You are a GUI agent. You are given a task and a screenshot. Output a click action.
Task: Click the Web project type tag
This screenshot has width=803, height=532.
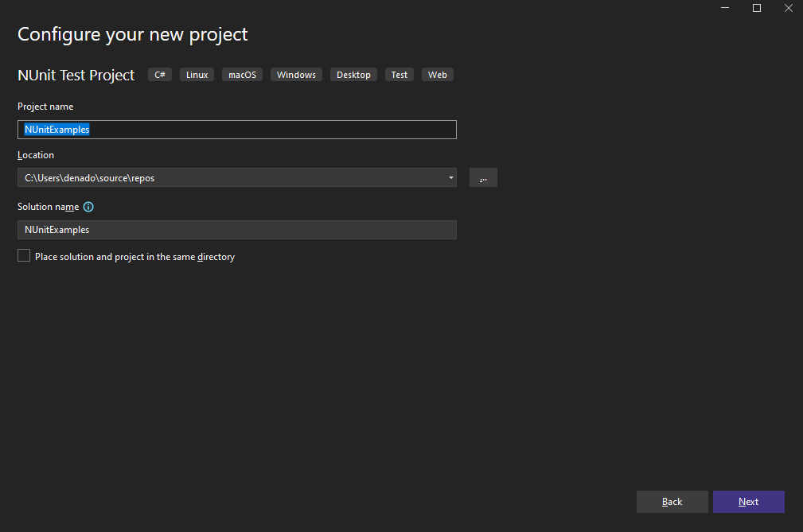(438, 75)
